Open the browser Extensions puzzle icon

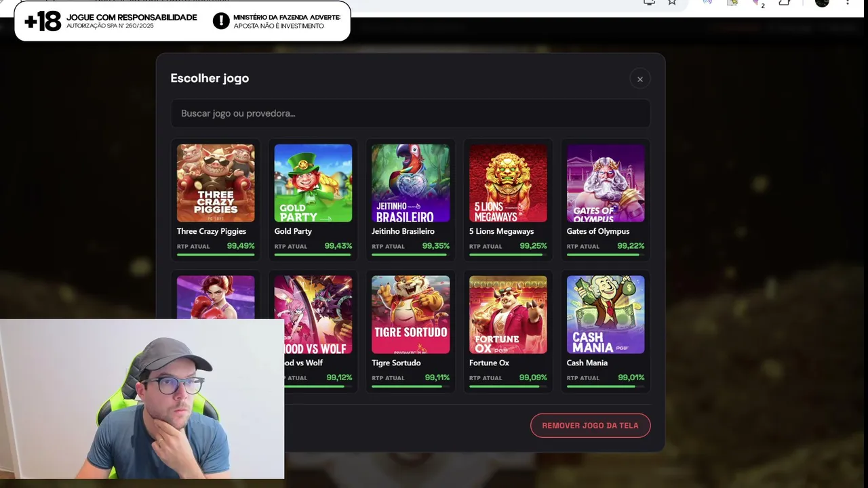(785, 3)
